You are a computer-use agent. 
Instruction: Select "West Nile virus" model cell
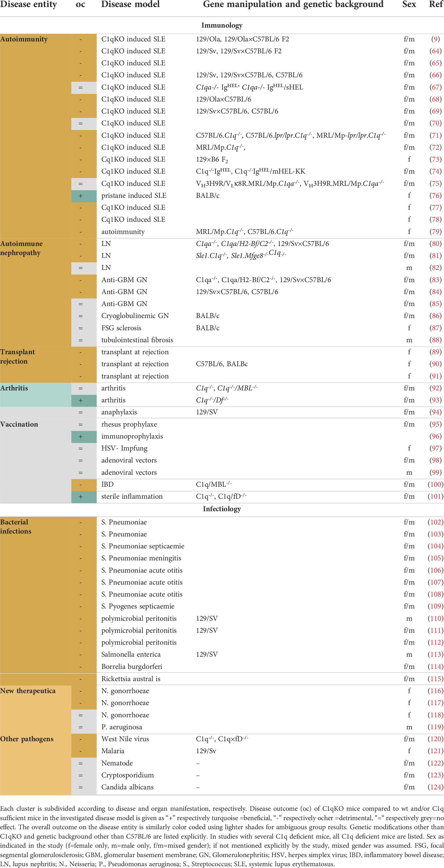[125, 739]
